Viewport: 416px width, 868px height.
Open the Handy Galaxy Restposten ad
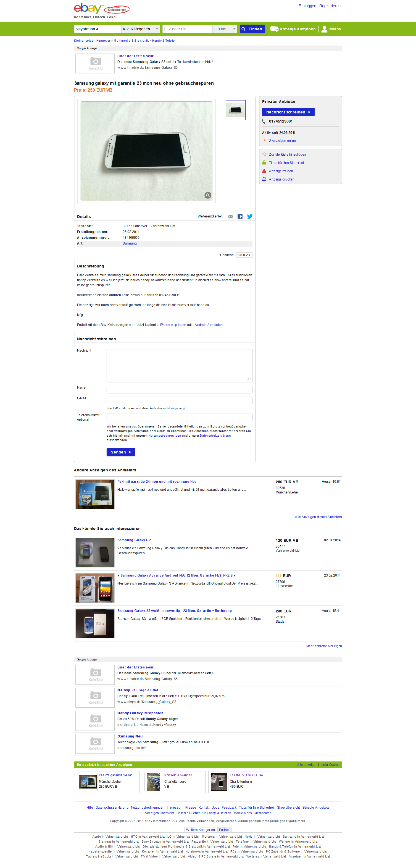[140, 713]
